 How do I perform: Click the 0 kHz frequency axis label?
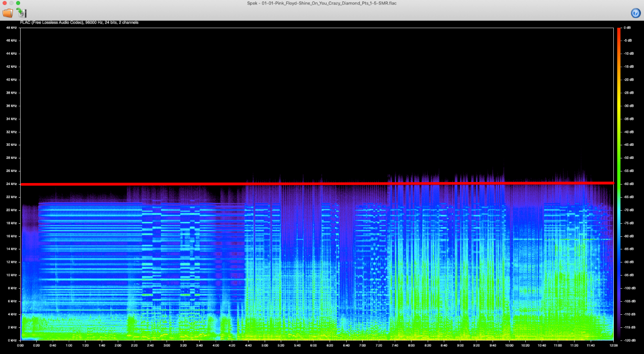tap(12, 340)
